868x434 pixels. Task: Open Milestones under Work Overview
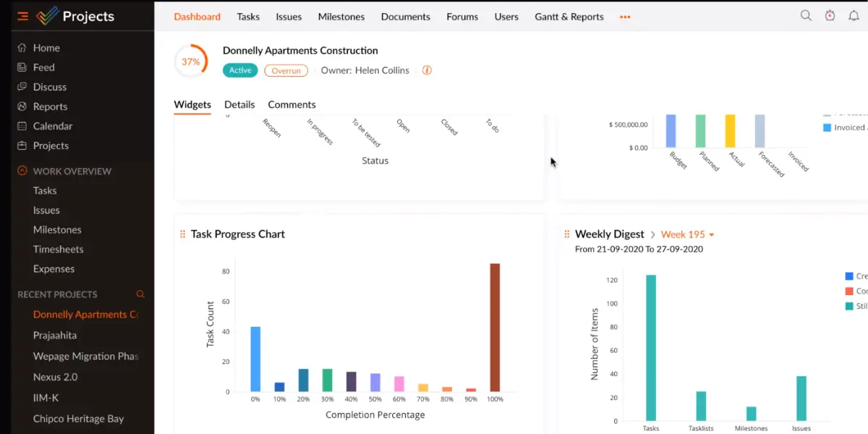[57, 230]
